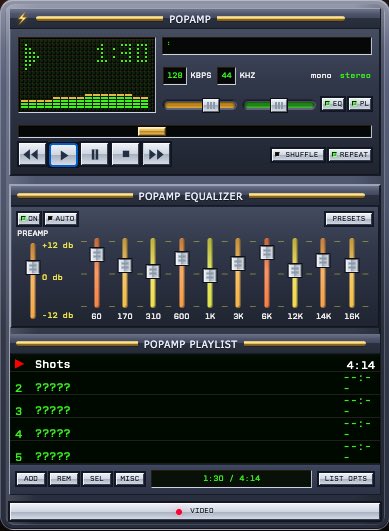
Task: Stop playback with the square stop button
Action: click(x=125, y=154)
